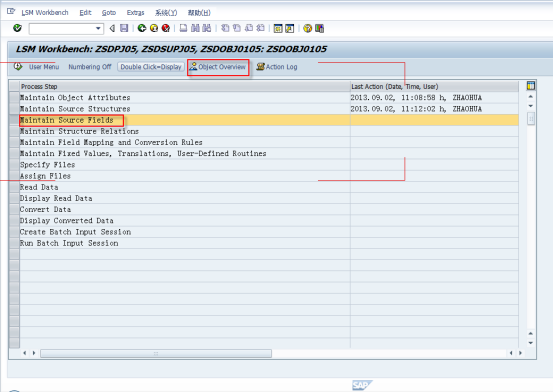The image size is (554, 392).
Task: Select Maintain Source Structures step
Action: 184,109
